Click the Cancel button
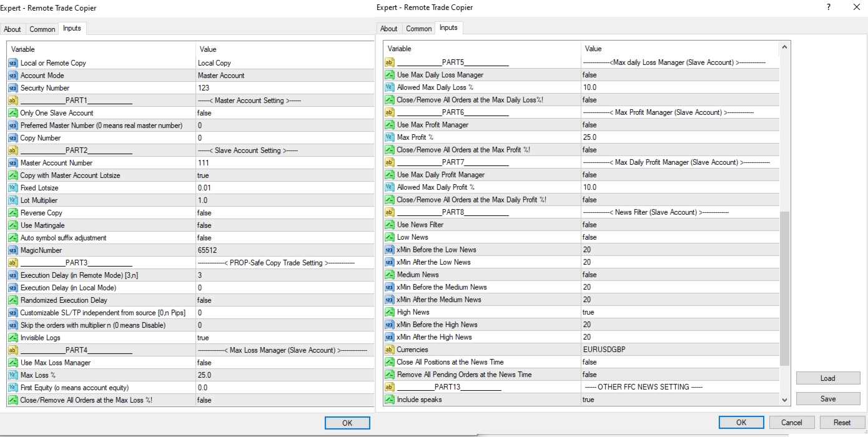This screenshot has width=868, height=437. [x=792, y=423]
